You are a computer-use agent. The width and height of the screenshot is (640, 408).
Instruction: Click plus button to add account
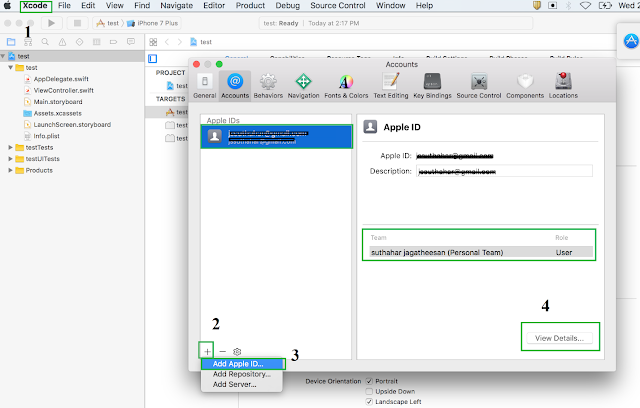207,351
